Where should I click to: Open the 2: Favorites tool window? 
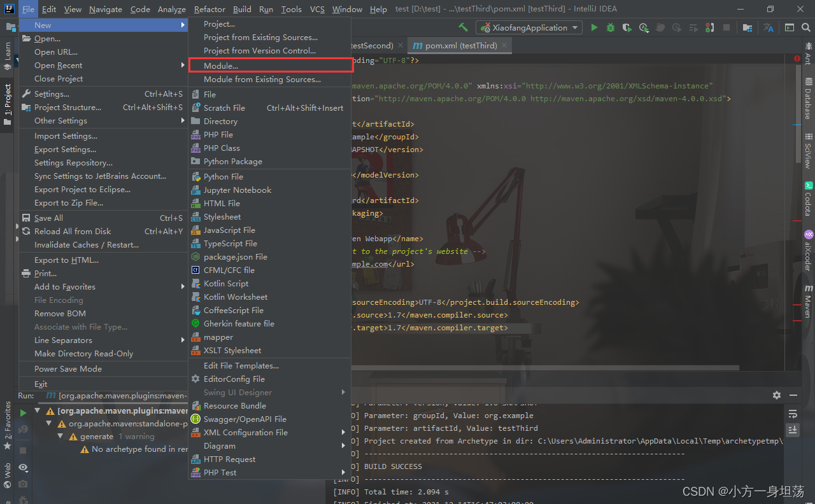(x=8, y=426)
